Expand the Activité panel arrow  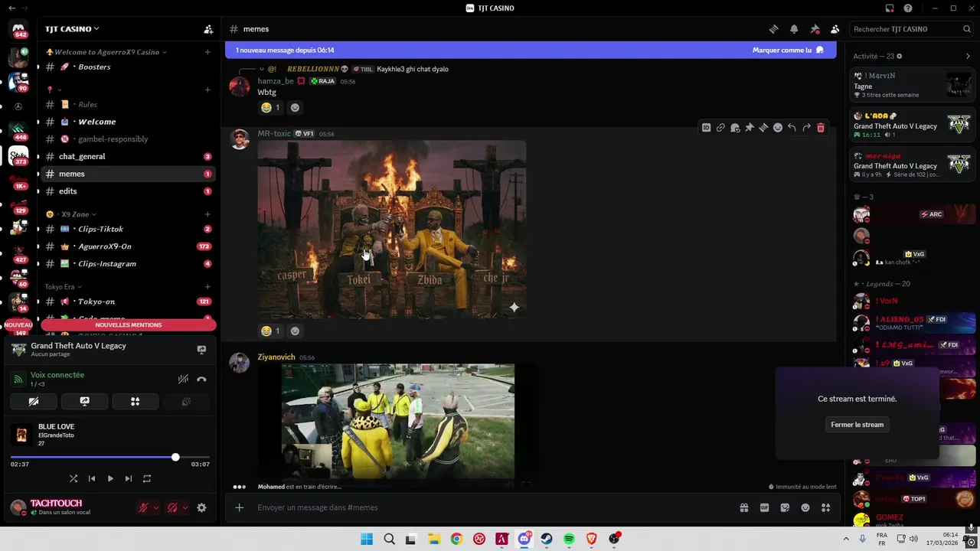tap(968, 56)
